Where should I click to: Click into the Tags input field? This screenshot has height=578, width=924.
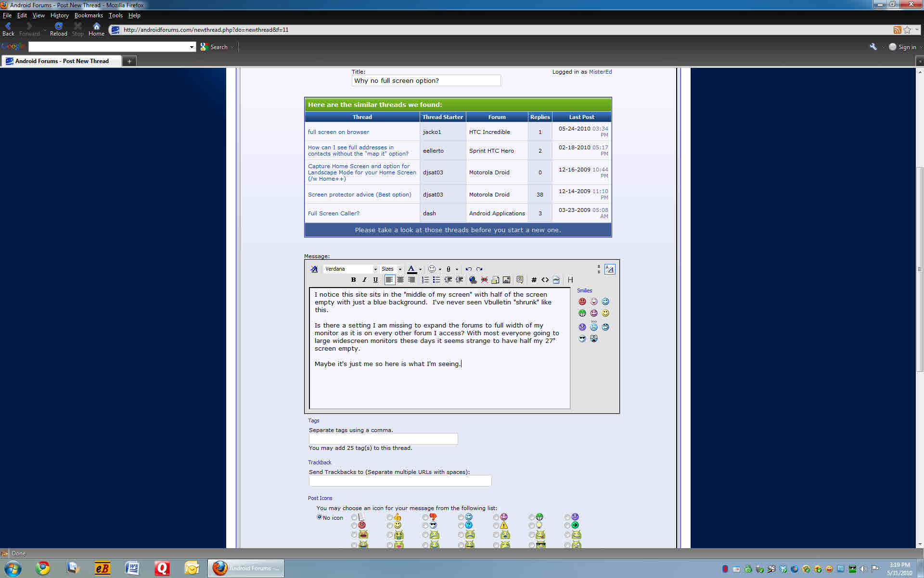tap(383, 439)
